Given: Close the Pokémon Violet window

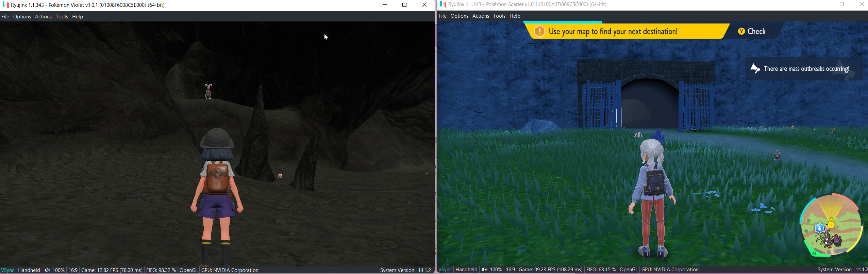Looking at the screenshot, I should (x=424, y=5).
